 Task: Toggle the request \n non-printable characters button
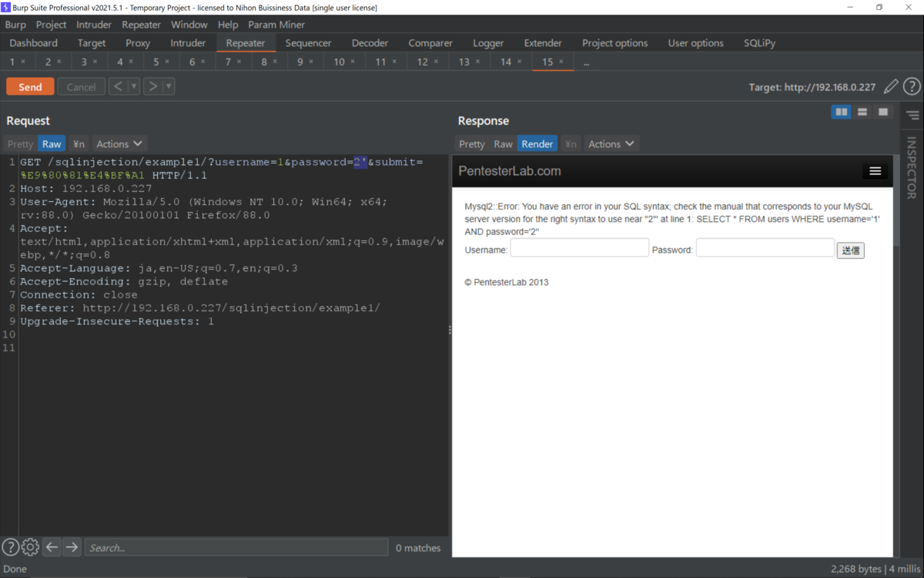tap(79, 144)
